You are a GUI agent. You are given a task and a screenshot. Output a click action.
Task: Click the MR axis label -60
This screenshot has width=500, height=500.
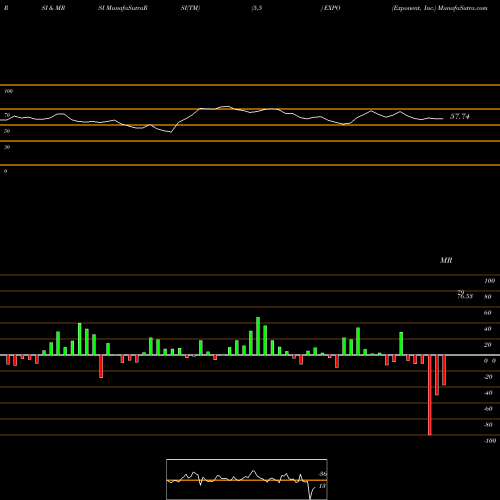tap(488, 409)
